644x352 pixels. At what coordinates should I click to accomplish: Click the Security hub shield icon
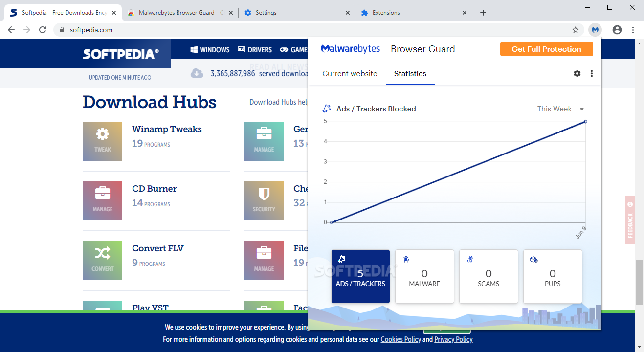pos(264,201)
